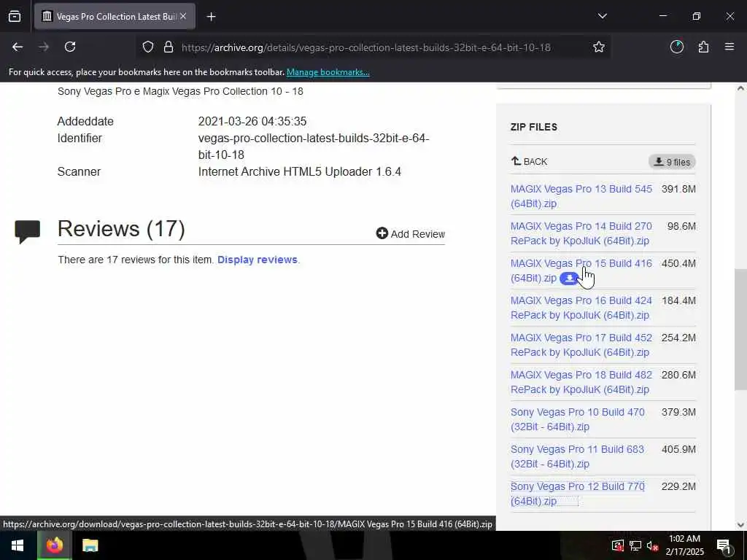Click blue download badge beside Vegas Pro 15

[x=569, y=278]
